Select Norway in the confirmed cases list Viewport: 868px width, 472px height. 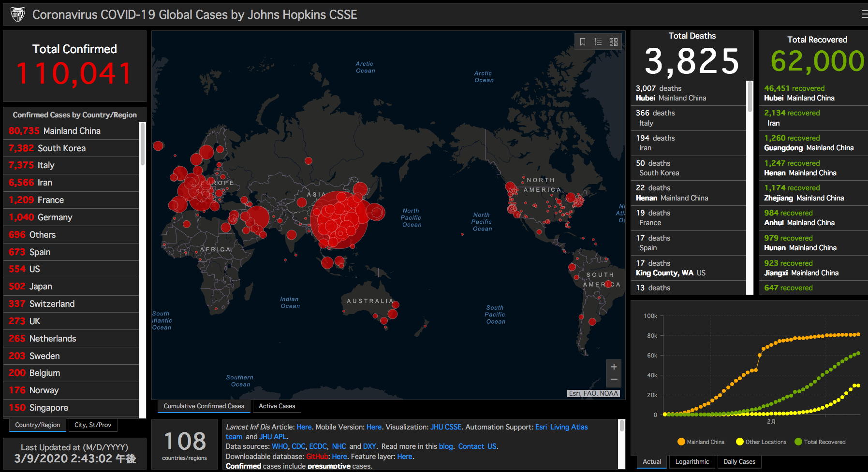(71, 390)
